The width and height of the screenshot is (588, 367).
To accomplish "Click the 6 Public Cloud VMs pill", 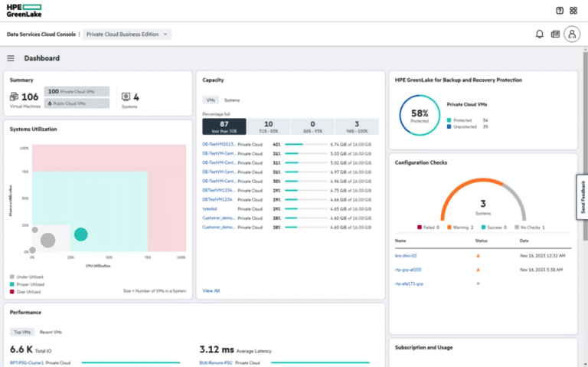I will click(x=77, y=103).
